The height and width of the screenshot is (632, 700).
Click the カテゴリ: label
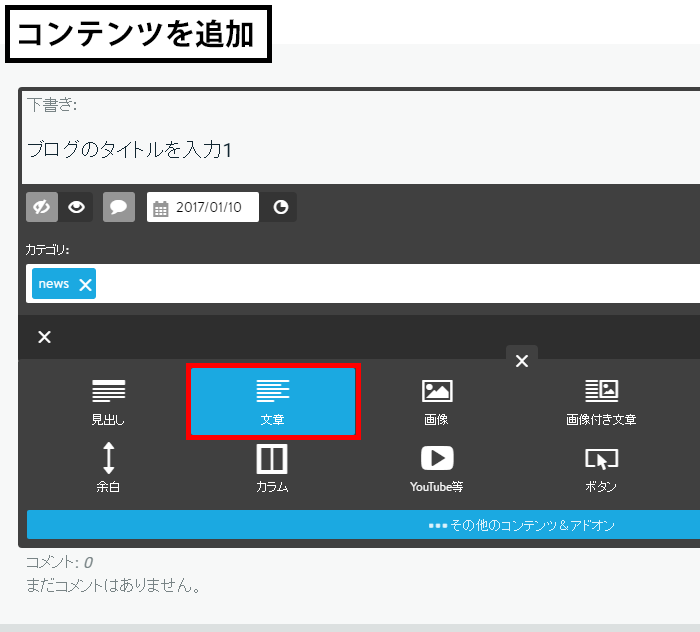(47, 249)
